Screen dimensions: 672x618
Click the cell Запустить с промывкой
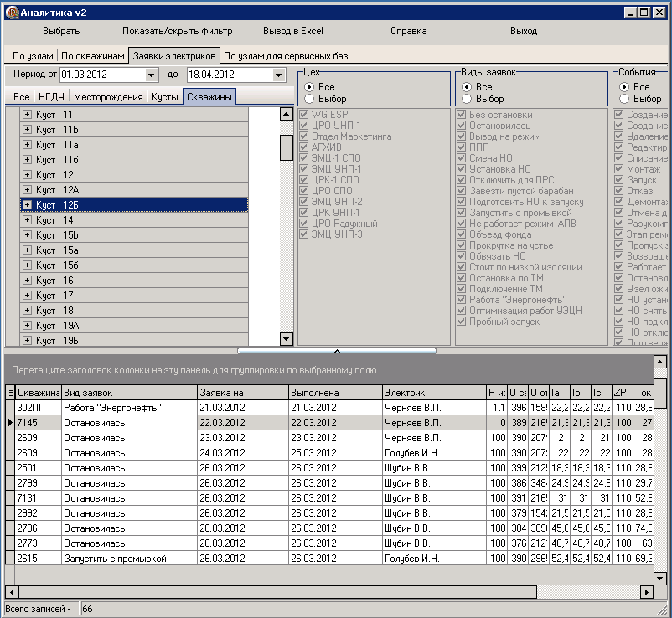129,559
